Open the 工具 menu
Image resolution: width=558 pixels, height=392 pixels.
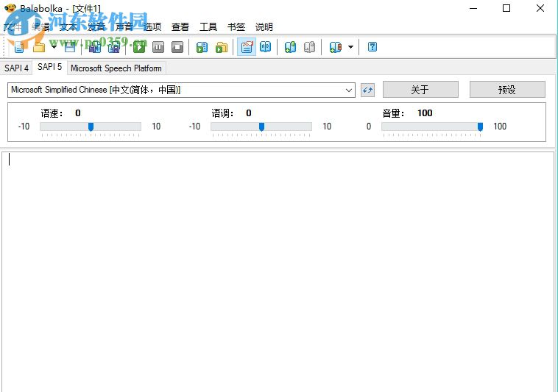[x=208, y=26]
